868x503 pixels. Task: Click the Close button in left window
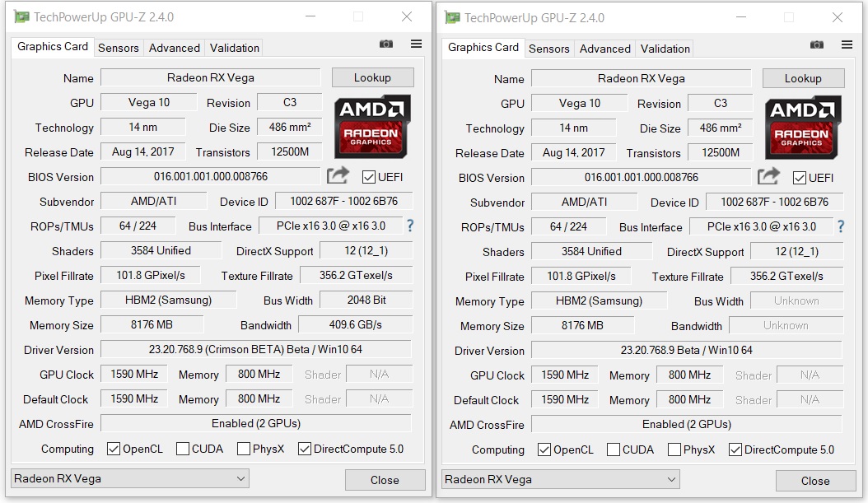(385, 480)
